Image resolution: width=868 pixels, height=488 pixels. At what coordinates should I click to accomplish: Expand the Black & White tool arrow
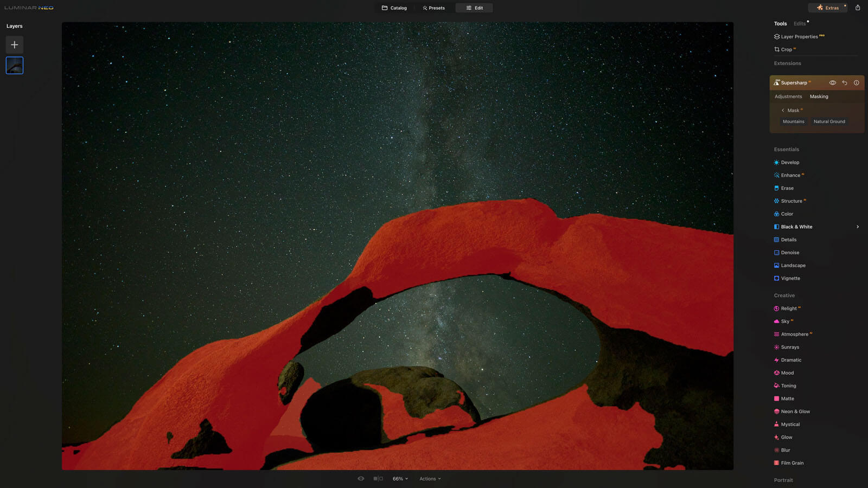pos(858,227)
